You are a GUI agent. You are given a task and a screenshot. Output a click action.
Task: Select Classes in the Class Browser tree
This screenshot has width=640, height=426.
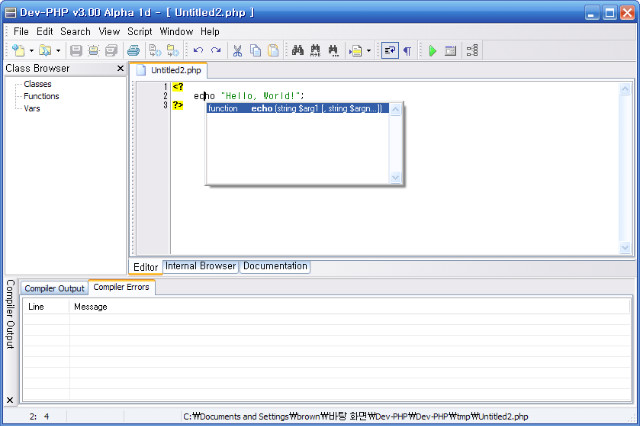tap(37, 84)
